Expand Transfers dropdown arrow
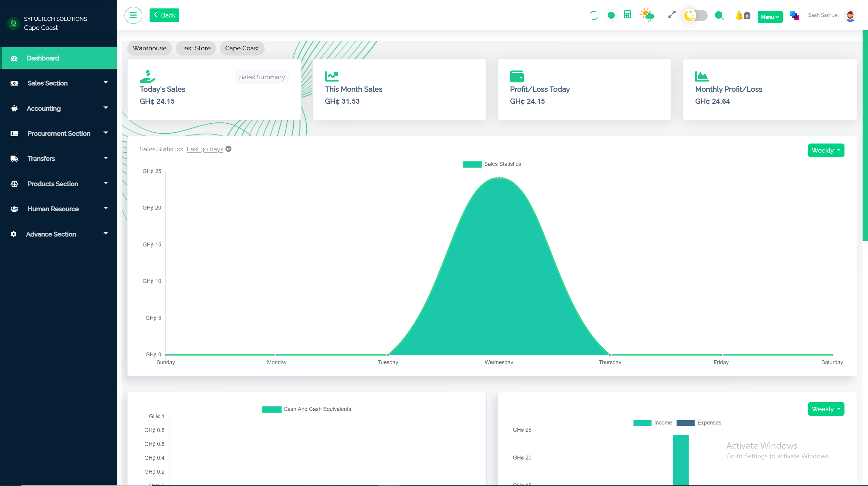Image resolution: width=868 pixels, height=486 pixels. [106, 158]
